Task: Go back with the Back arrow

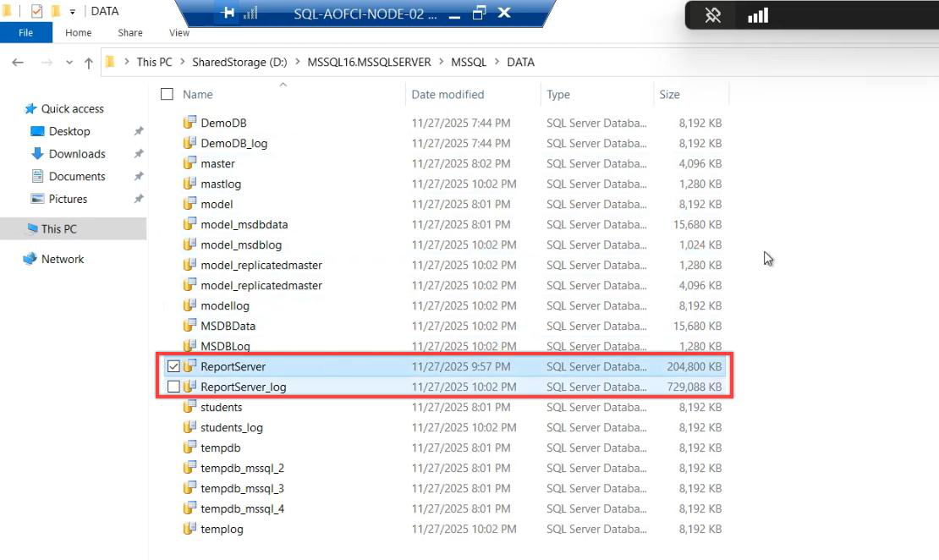Action: [x=18, y=63]
